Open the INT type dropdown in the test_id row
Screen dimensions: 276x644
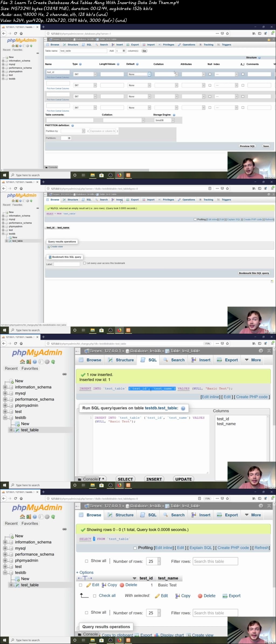pos(85,74)
